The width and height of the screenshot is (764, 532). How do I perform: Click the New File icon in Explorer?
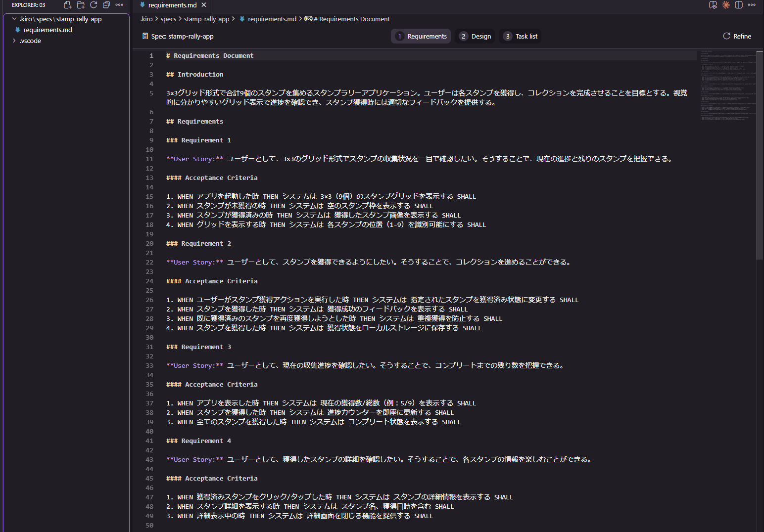68,5
